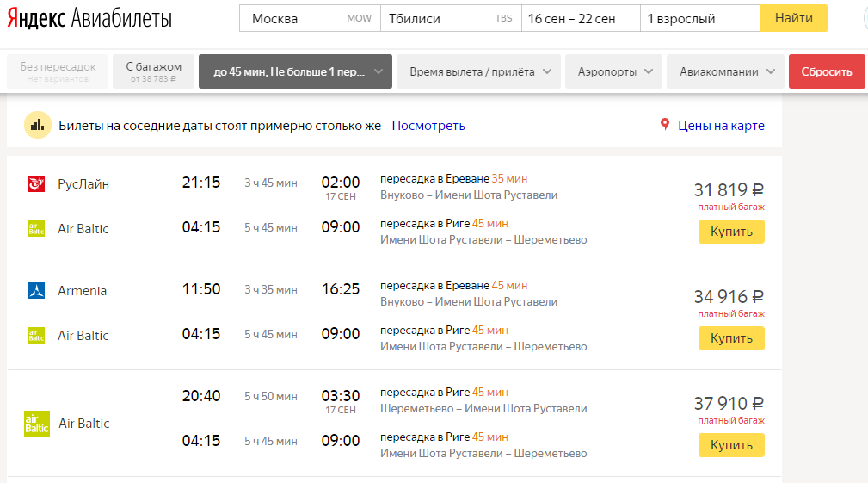Viewport: 868px width, 483px height.
Task: Click the red Сбросить reset button
Action: pyautogui.click(x=827, y=71)
